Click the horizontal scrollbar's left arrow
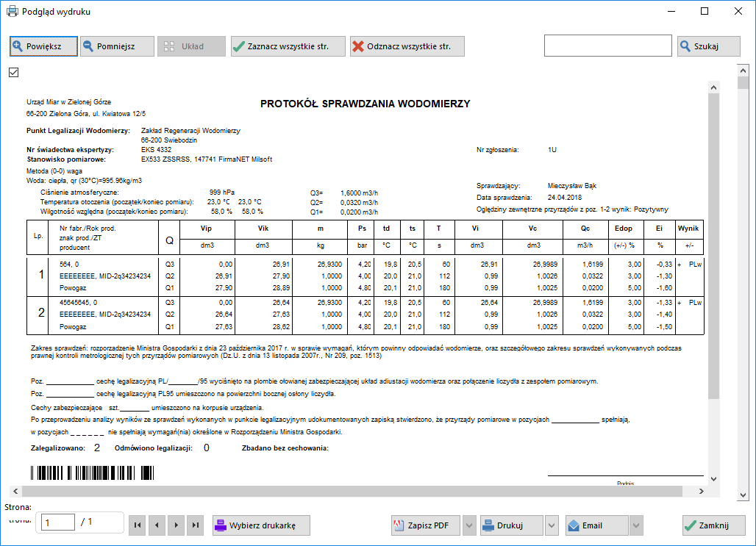Screen dimensions: 756x546 pyautogui.click(x=15, y=491)
